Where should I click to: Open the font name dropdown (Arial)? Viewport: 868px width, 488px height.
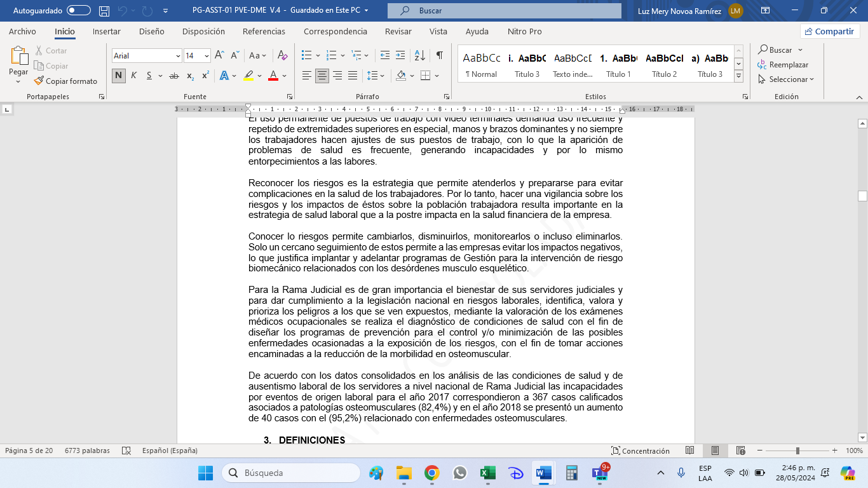click(x=178, y=56)
